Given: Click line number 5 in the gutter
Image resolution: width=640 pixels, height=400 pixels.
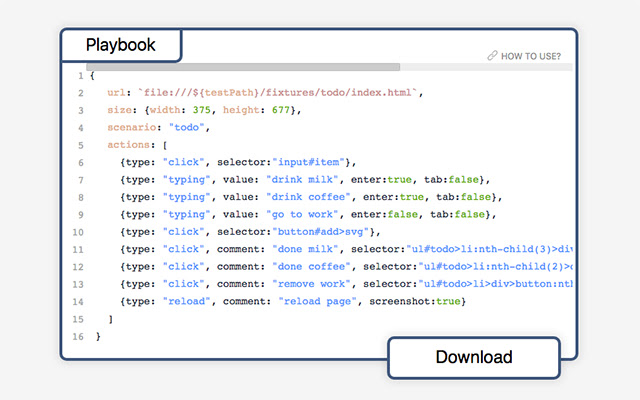Looking at the screenshot, I should point(81,145).
